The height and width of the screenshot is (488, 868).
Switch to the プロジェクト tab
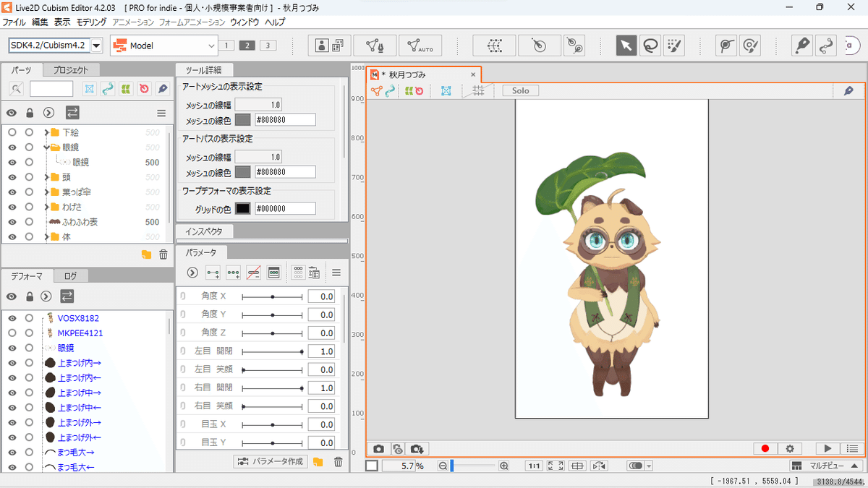pos(71,70)
